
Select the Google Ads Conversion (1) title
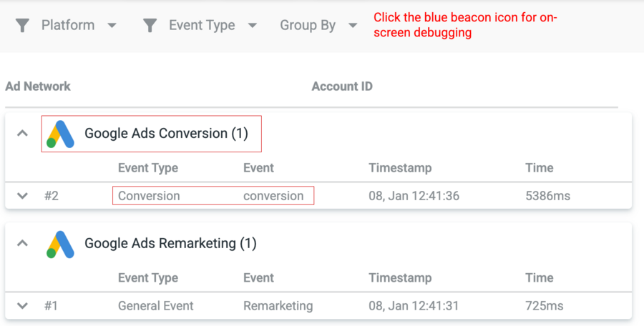pyautogui.click(x=166, y=134)
